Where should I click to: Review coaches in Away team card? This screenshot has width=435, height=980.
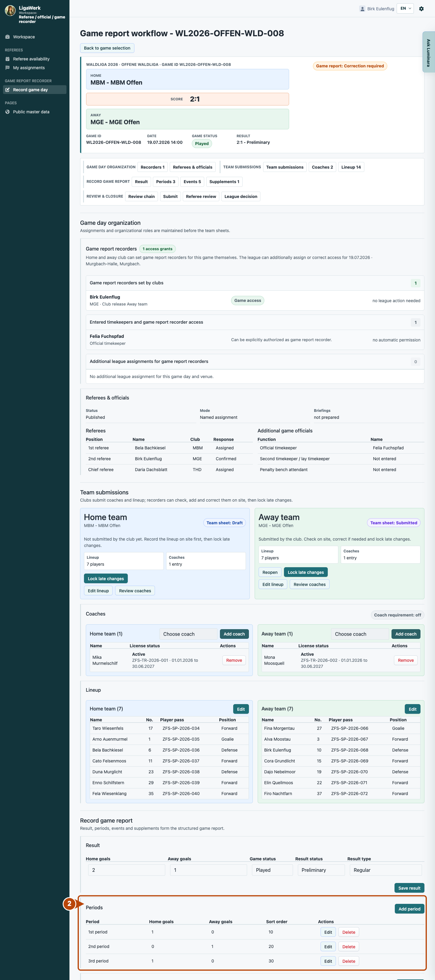point(310,584)
